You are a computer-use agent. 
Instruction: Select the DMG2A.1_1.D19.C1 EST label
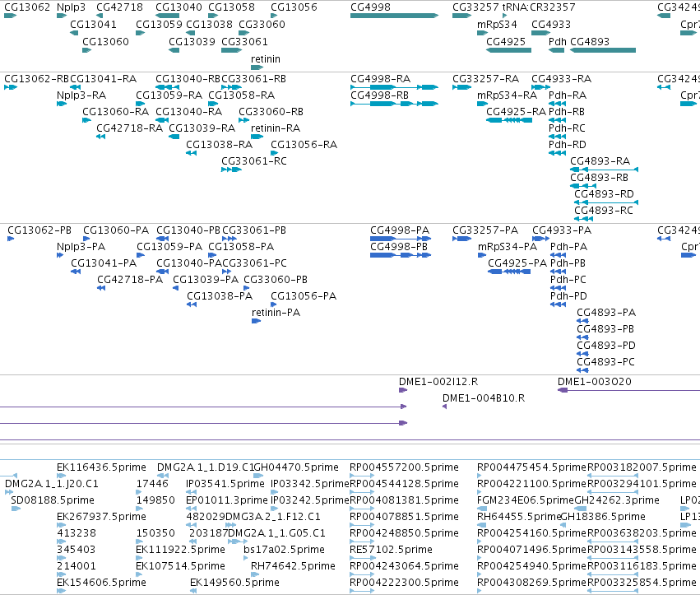tap(206, 467)
